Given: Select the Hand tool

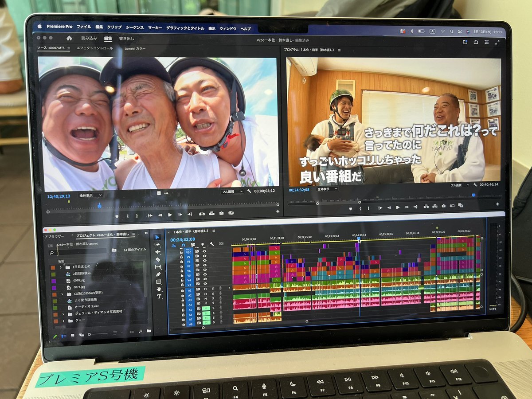Looking at the screenshot, I should coord(159,289).
